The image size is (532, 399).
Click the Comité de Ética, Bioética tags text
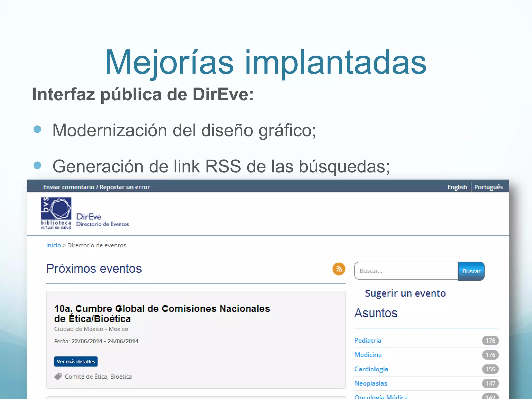pos(98,377)
